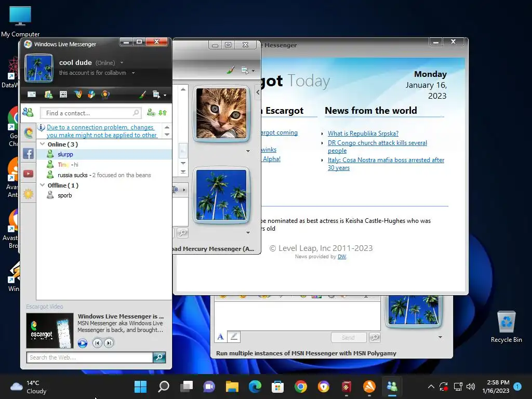Viewport: 532px width, 399px height.
Task: Open the dropdown below chat palm tree picture
Action: [248, 233]
